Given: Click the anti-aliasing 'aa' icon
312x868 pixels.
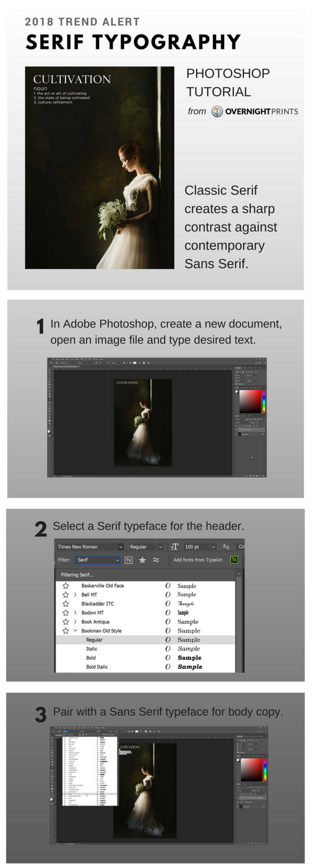Looking at the screenshot, I should click(226, 546).
